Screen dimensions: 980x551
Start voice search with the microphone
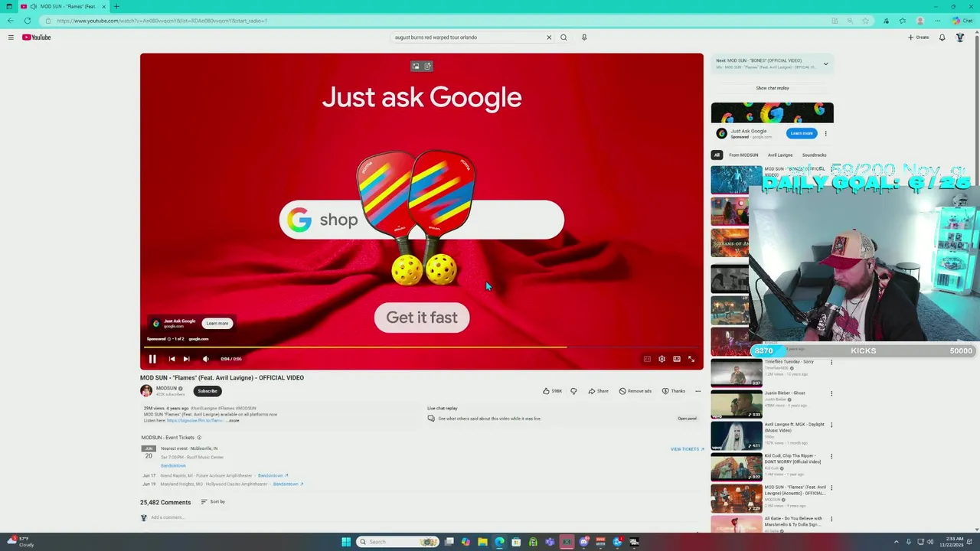(584, 37)
